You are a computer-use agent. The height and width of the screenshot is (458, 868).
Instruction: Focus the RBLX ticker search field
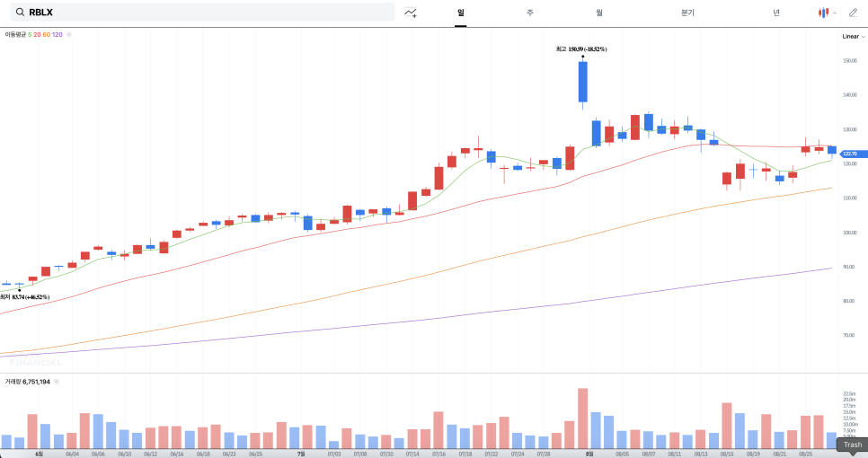click(x=202, y=13)
